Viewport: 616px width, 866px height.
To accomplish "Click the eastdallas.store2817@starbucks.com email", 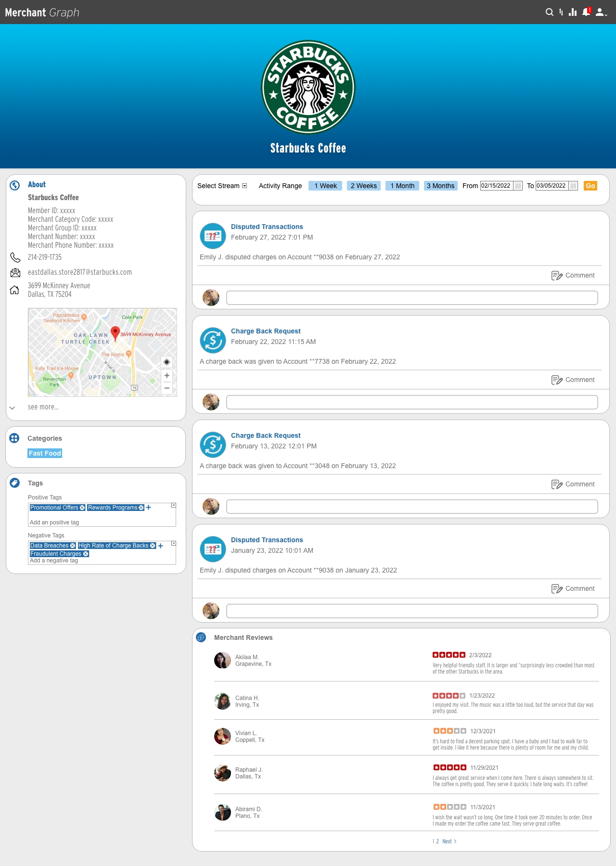I will coord(80,272).
